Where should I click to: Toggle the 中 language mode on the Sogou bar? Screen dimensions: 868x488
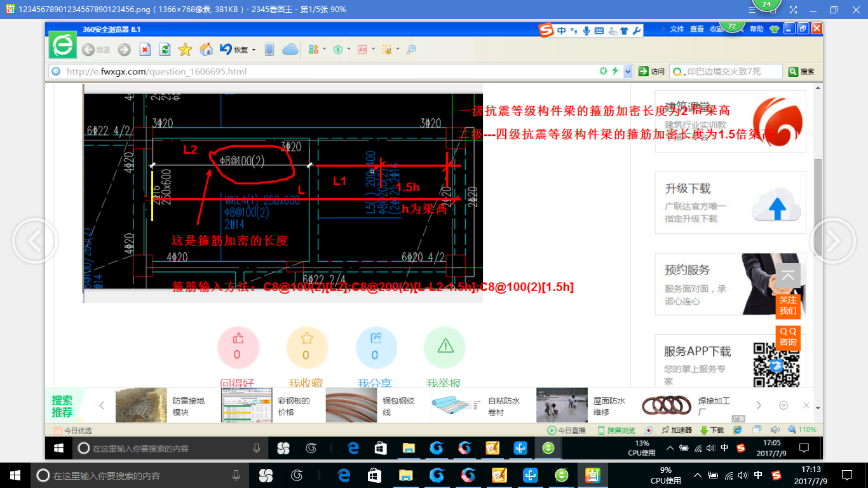(x=562, y=30)
